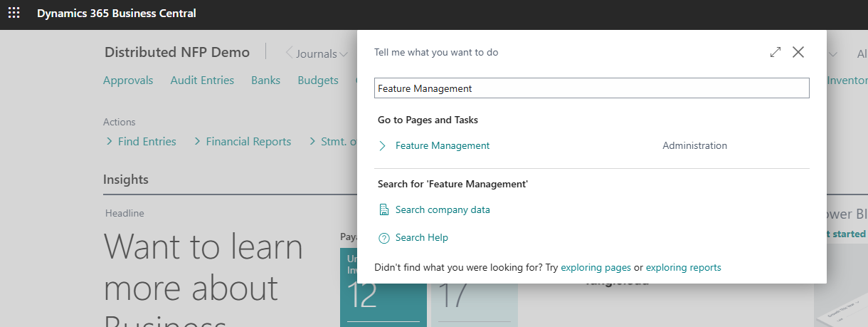The height and width of the screenshot is (327, 868).
Task: Open the Budgets menu item
Action: (x=318, y=81)
